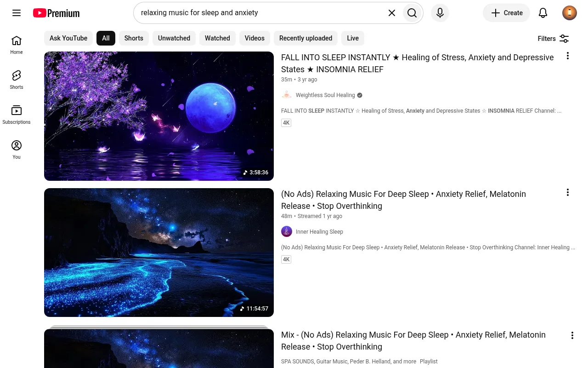Select the Recently uploaded chip
This screenshot has width=588, height=368.
(305, 38)
